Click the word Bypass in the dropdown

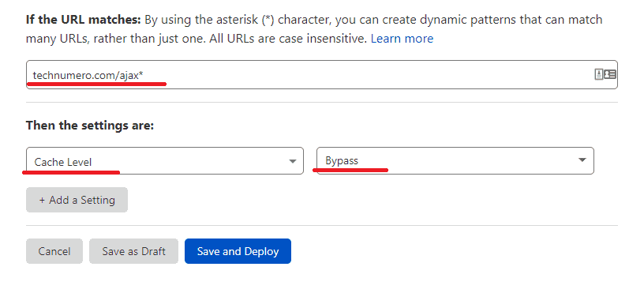click(x=342, y=160)
